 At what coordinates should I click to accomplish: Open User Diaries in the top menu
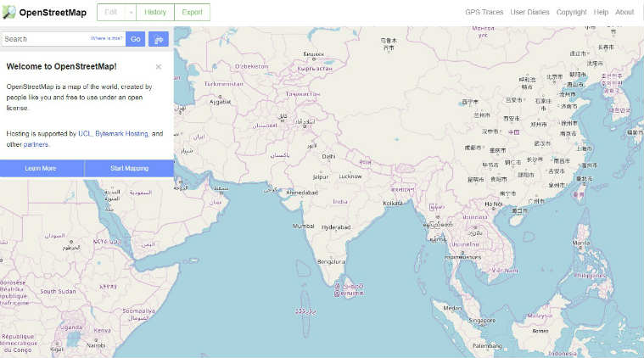tap(529, 13)
